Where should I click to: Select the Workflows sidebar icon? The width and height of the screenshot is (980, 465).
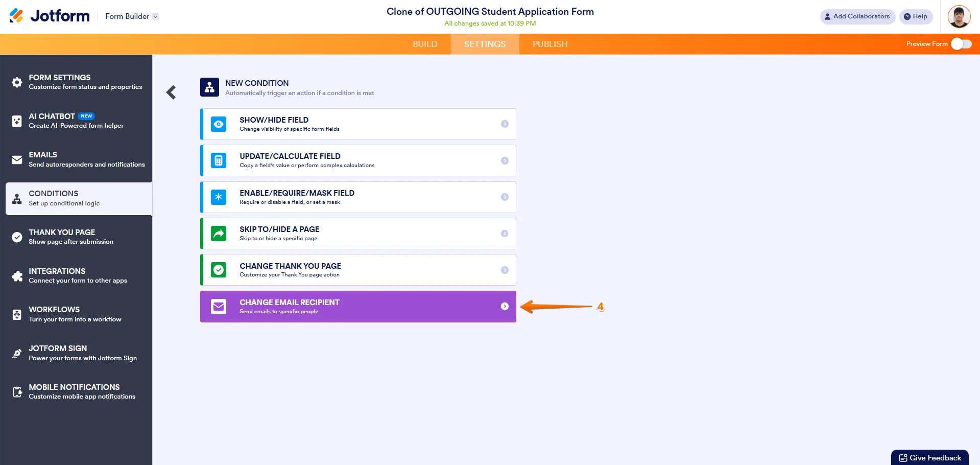(16, 314)
